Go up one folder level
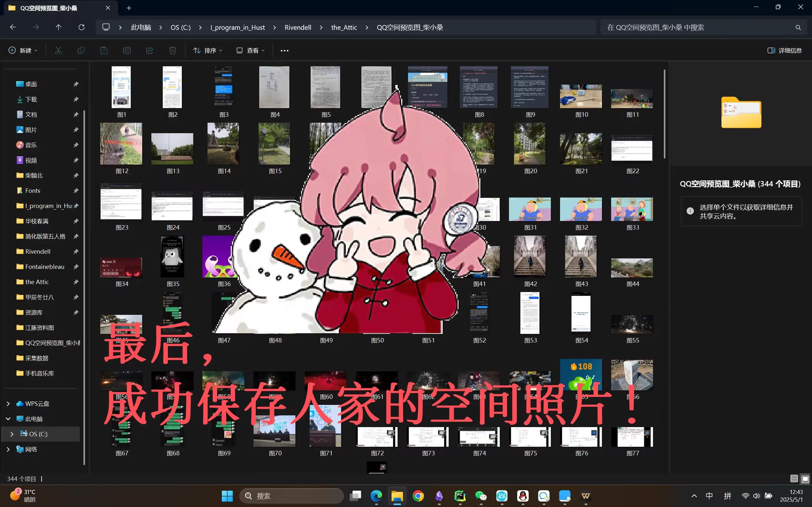812x507 pixels. click(x=58, y=27)
